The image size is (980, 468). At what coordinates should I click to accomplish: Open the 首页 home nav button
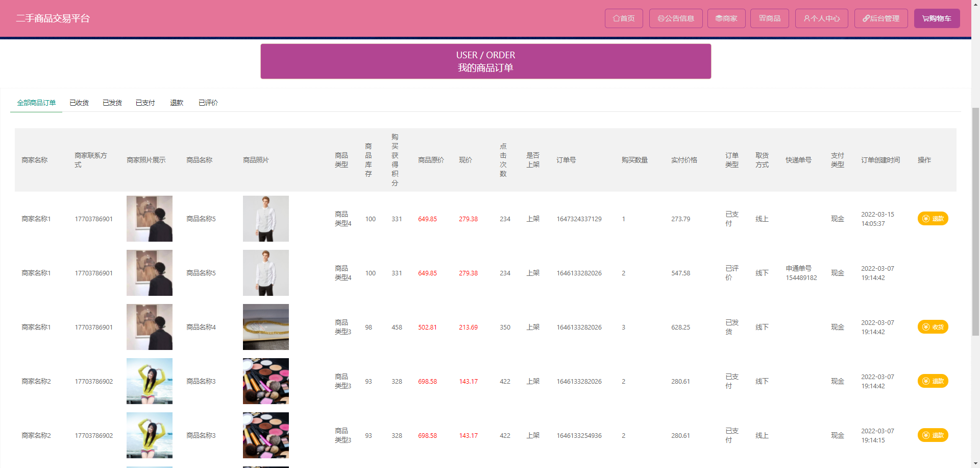pos(624,18)
